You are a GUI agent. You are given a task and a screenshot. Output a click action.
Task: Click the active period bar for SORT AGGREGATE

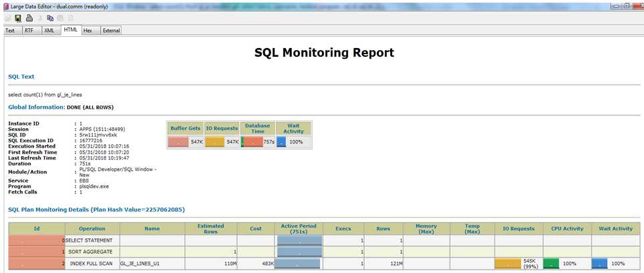pyautogui.click(x=300, y=252)
